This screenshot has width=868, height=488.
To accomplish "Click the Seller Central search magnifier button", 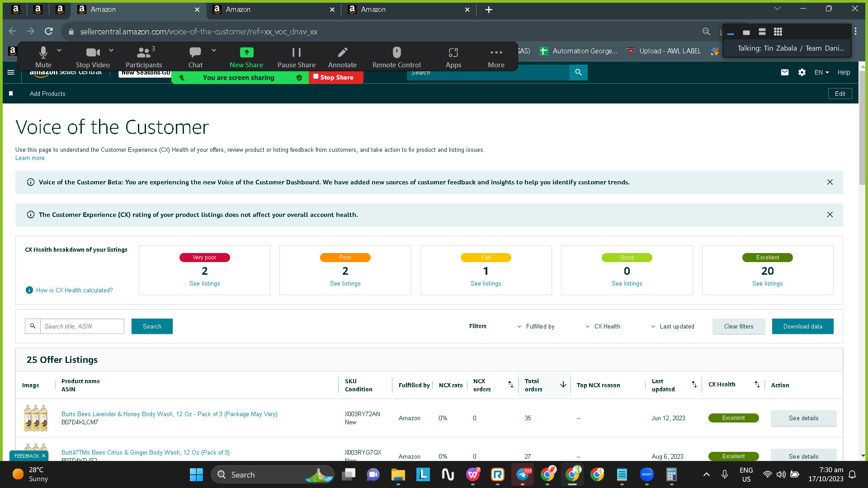I will click(579, 72).
